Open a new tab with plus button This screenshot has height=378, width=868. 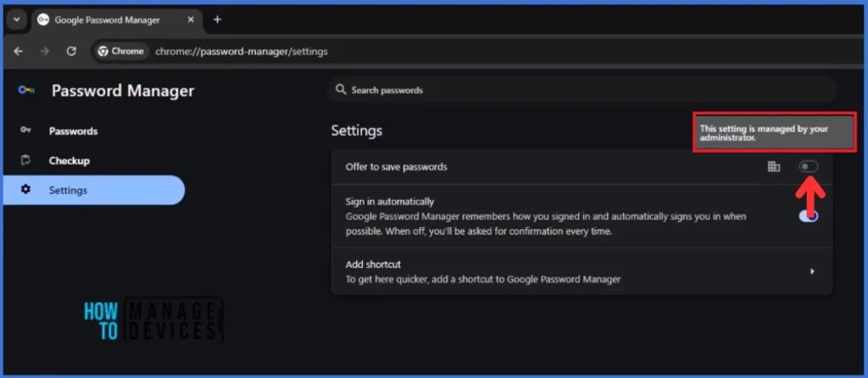[x=218, y=19]
